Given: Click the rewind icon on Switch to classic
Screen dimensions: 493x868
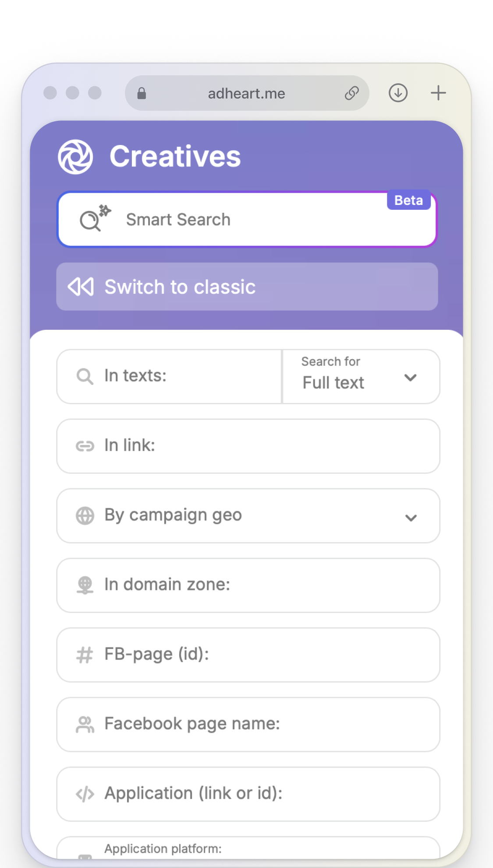Looking at the screenshot, I should point(82,287).
